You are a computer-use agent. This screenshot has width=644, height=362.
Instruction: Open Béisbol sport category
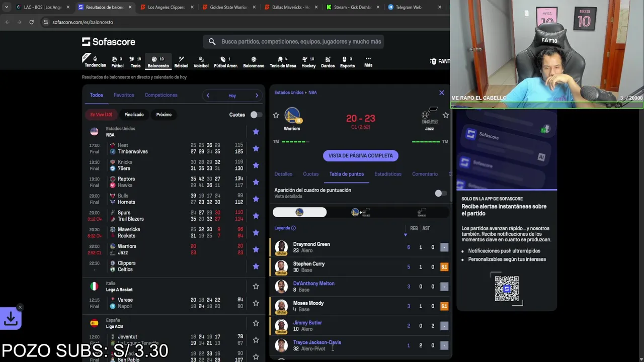point(181,62)
